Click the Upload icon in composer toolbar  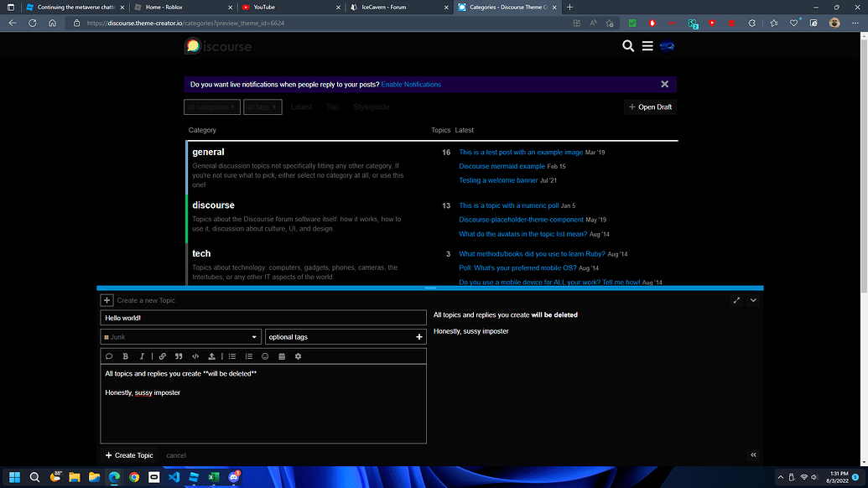(x=211, y=356)
